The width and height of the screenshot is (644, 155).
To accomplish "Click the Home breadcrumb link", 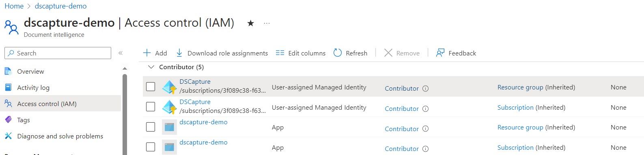I will click(x=14, y=6).
